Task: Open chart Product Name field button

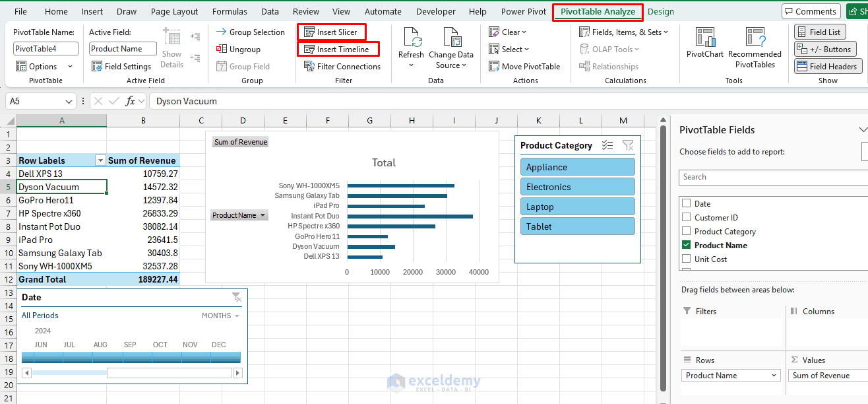Action: (239, 215)
